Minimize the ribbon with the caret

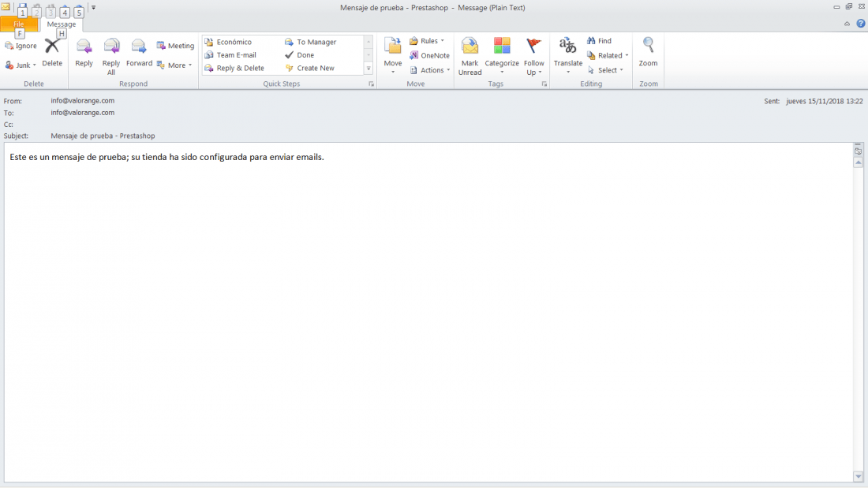point(847,23)
